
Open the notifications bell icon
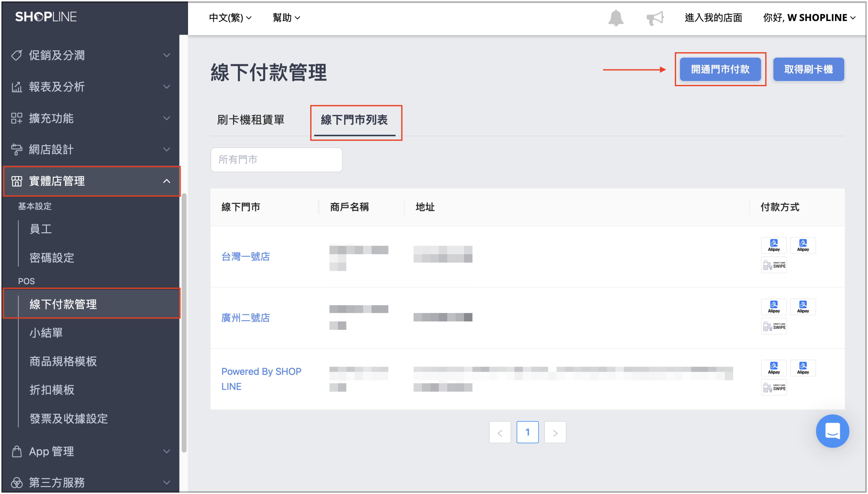pyautogui.click(x=615, y=18)
